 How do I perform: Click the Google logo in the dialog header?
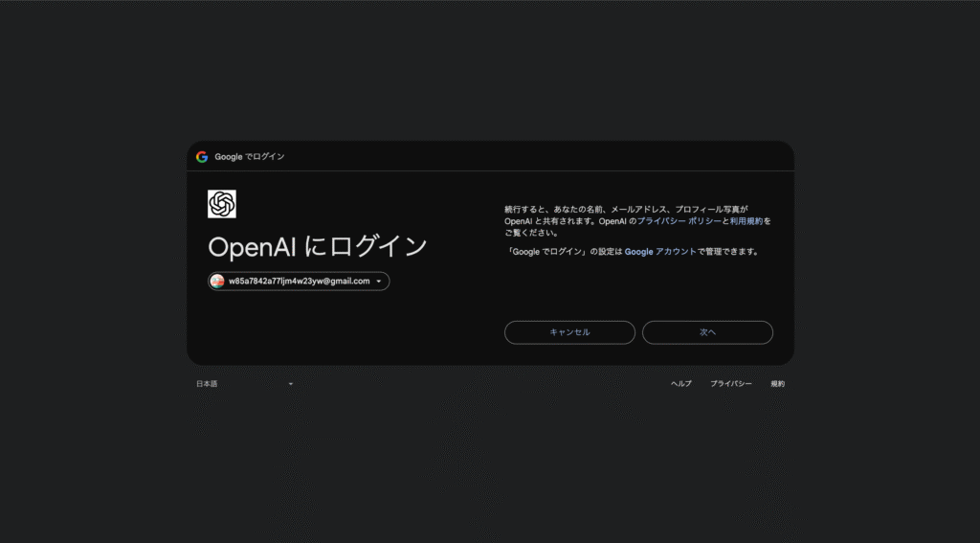coord(202,157)
